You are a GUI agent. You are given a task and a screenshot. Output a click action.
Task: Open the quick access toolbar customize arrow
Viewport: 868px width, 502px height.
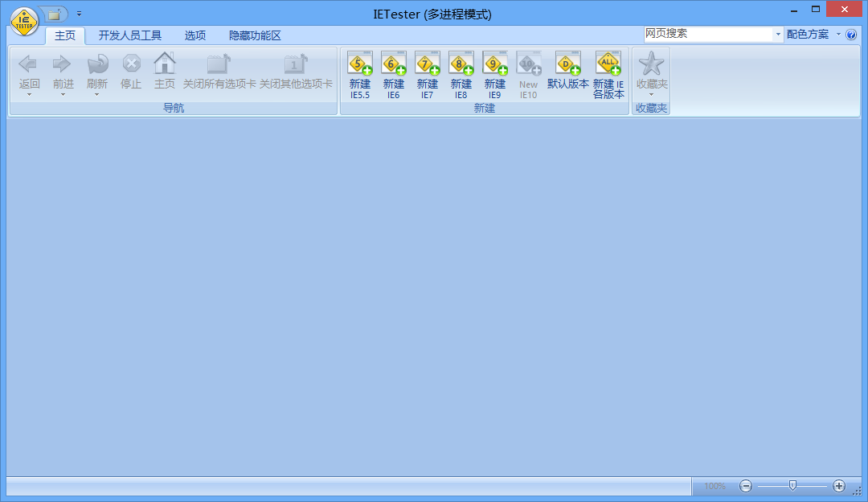pyautogui.click(x=79, y=14)
